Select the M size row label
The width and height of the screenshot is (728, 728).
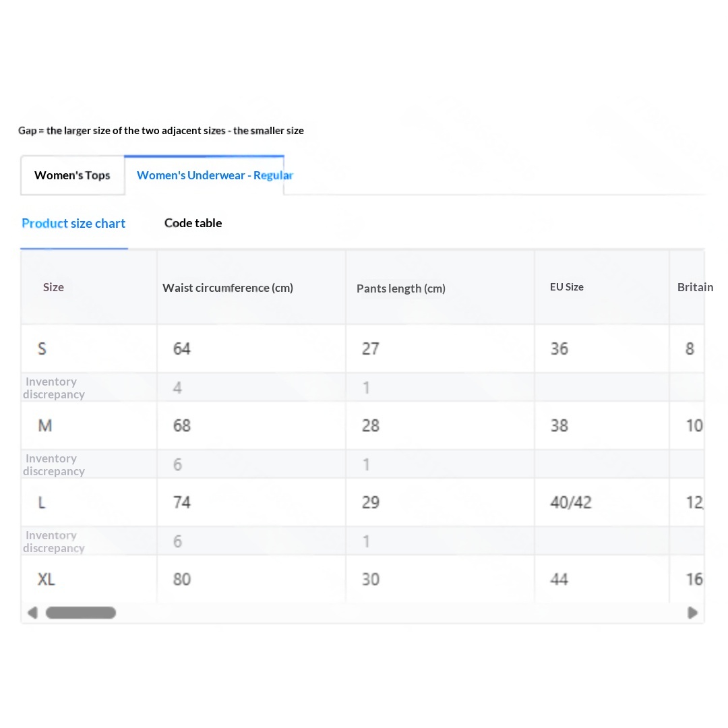(45, 425)
